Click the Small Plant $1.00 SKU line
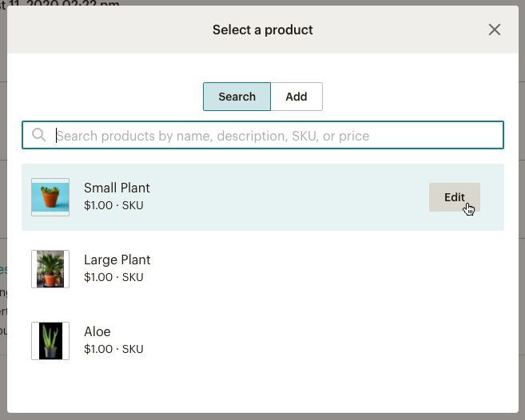Image resolution: width=525 pixels, height=420 pixels. (x=113, y=205)
